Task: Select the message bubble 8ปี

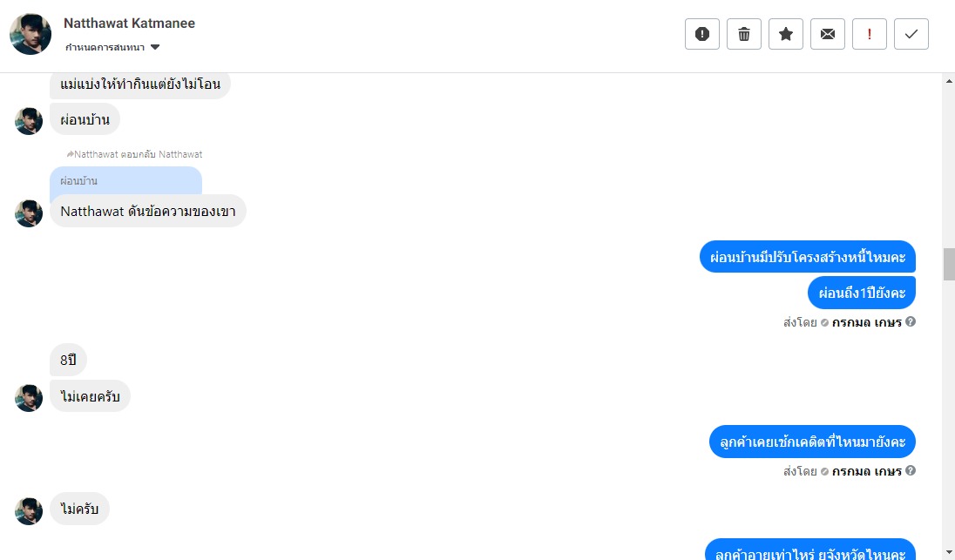Action: (x=68, y=360)
